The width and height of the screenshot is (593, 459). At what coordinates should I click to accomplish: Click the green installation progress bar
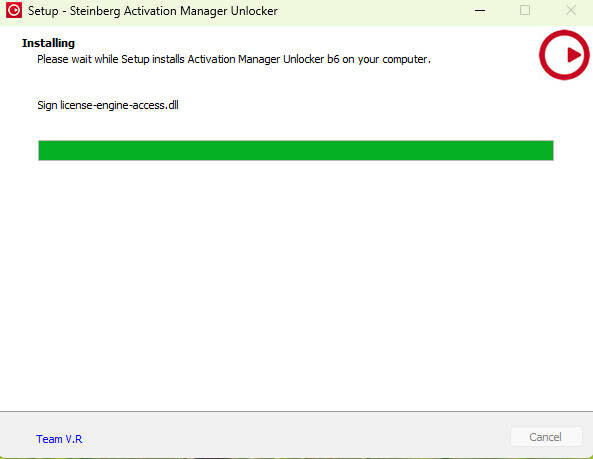coord(296,150)
